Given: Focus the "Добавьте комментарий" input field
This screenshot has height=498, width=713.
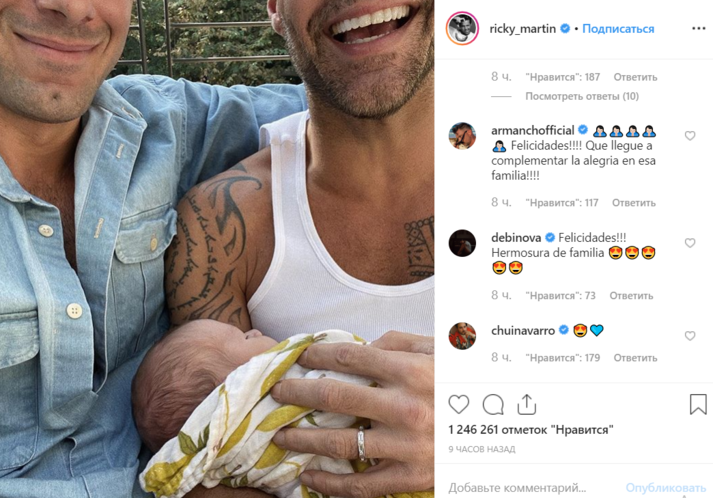Looking at the screenshot, I should point(530,488).
